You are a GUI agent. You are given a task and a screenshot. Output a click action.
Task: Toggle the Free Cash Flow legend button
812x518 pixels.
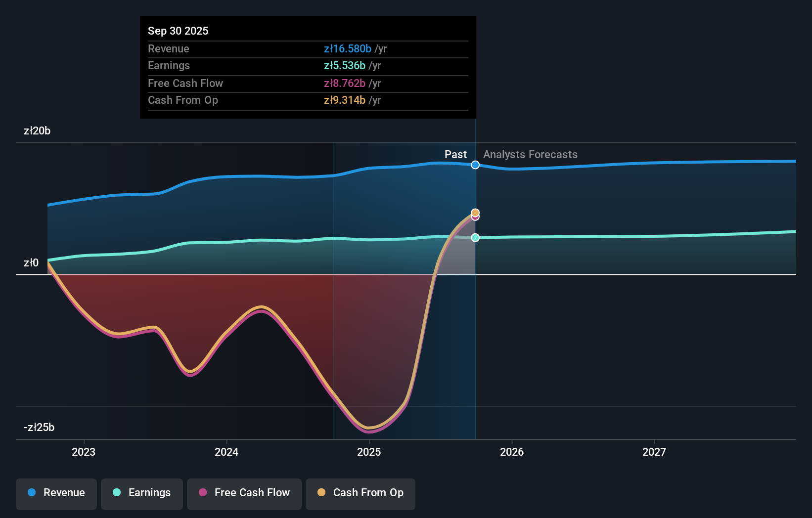(x=244, y=493)
